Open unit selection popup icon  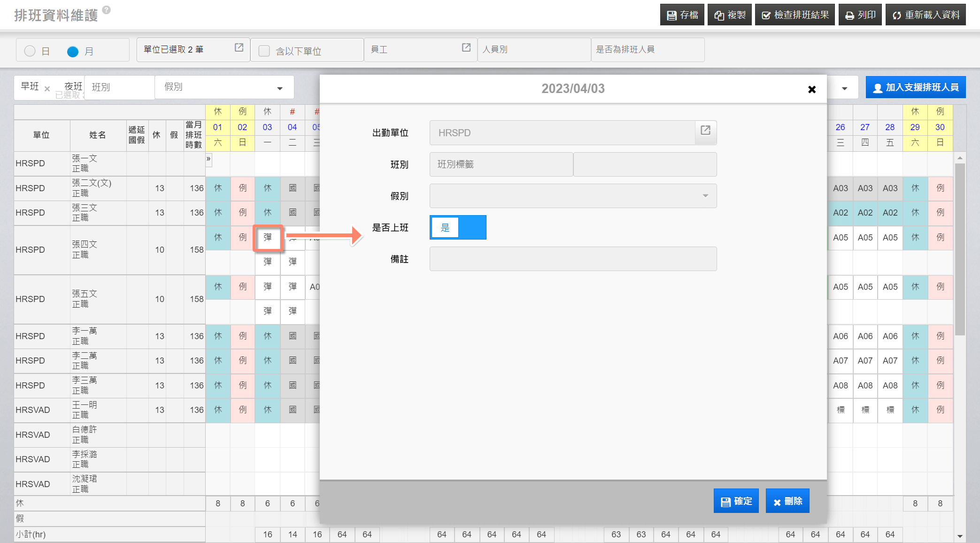click(239, 48)
